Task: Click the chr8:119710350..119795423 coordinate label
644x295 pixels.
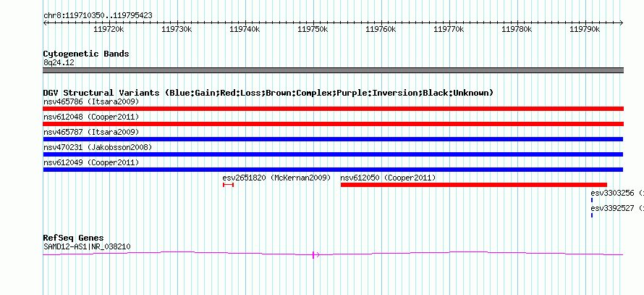Action: click(98, 16)
